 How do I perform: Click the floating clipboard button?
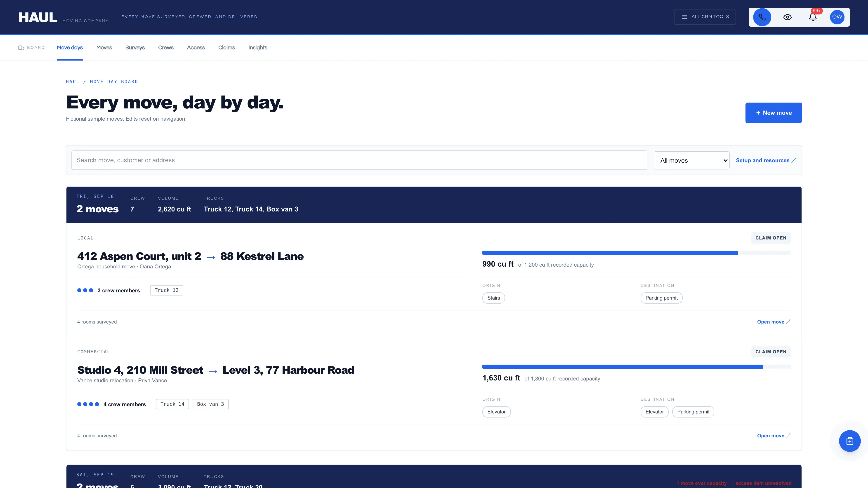[849, 441]
